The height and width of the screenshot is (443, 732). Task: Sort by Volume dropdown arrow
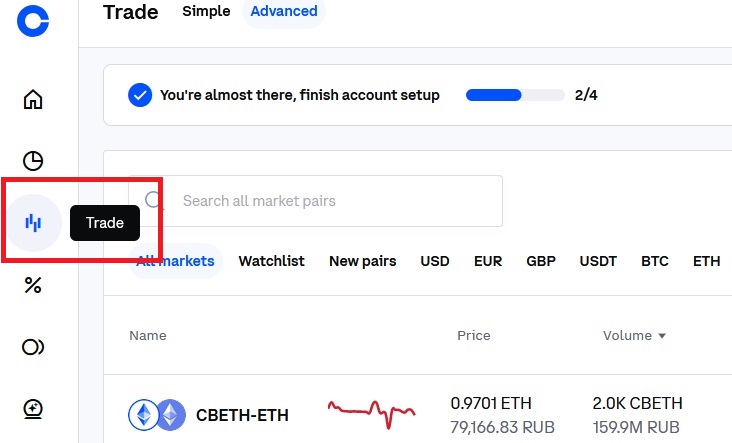(x=662, y=336)
